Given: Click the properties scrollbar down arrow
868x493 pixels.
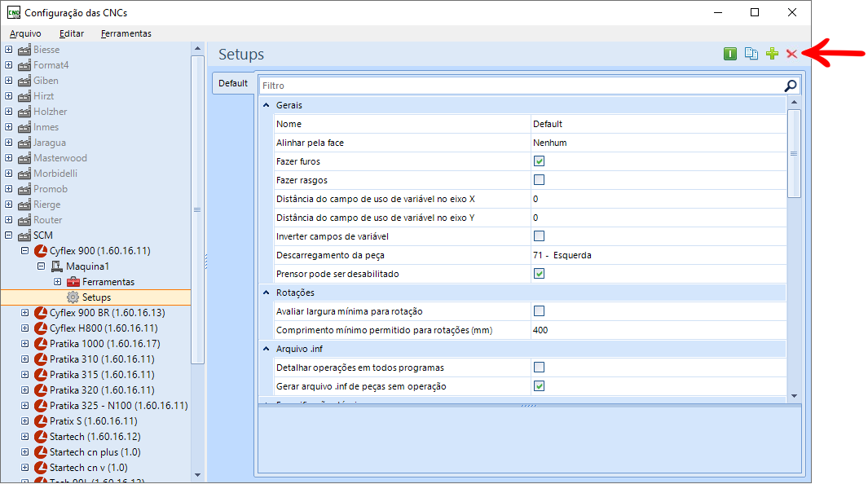Looking at the screenshot, I should [794, 396].
